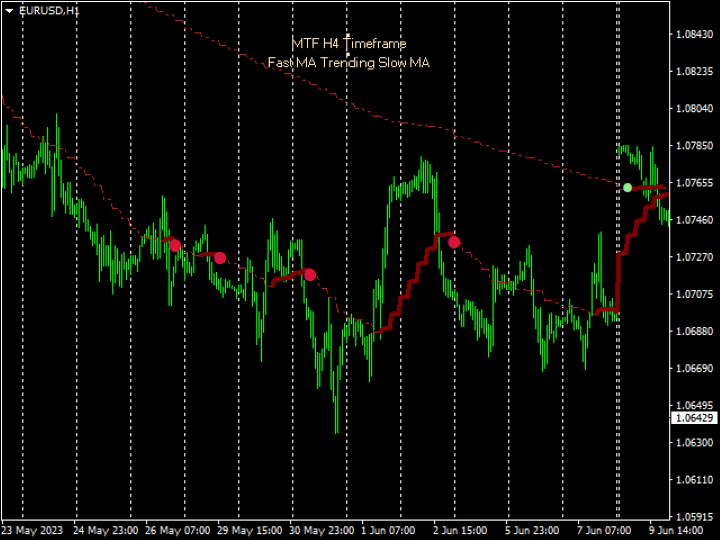Click the 7 Jun 07:00 time label
This screenshot has width=720, height=540.
coord(604,531)
